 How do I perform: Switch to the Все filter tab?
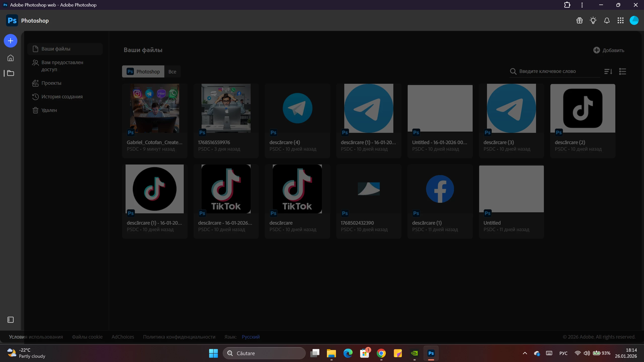tap(172, 72)
